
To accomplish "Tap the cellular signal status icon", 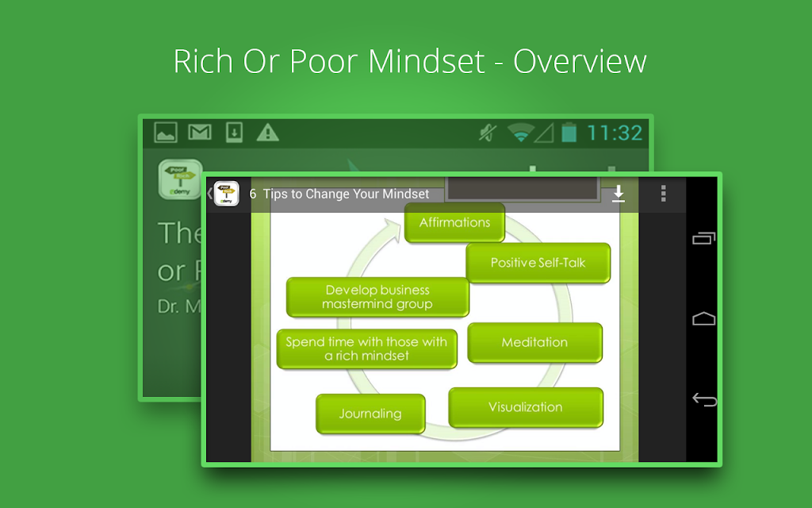I will (x=544, y=133).
